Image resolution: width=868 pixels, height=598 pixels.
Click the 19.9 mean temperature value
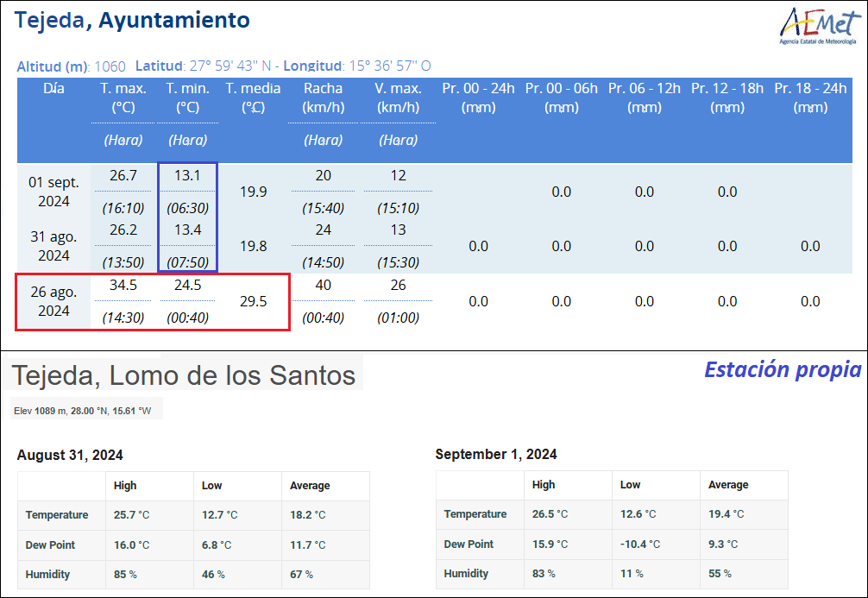[x=253, y=192]
